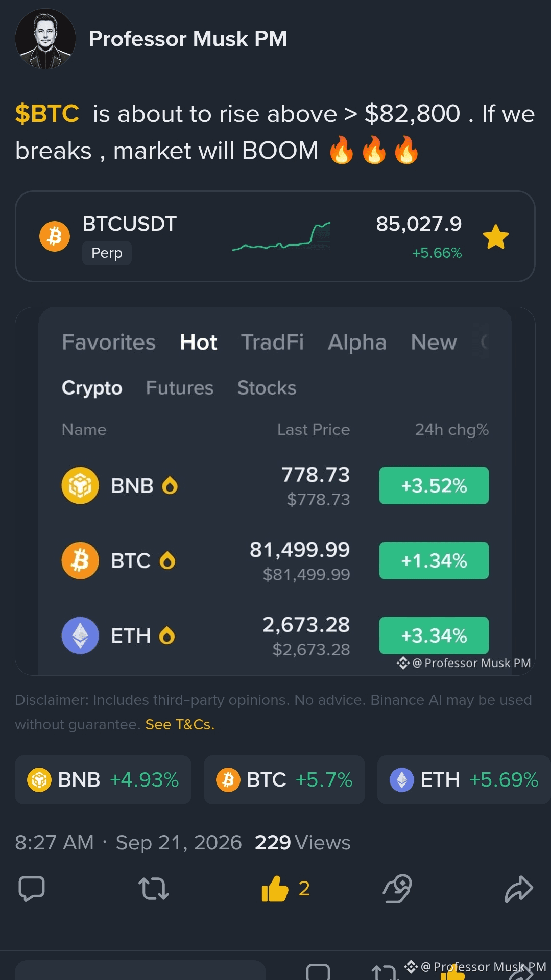Open the ETH +5.69% coin chip
The height and width of the screenshot is (980, 551).
[464, 780]
